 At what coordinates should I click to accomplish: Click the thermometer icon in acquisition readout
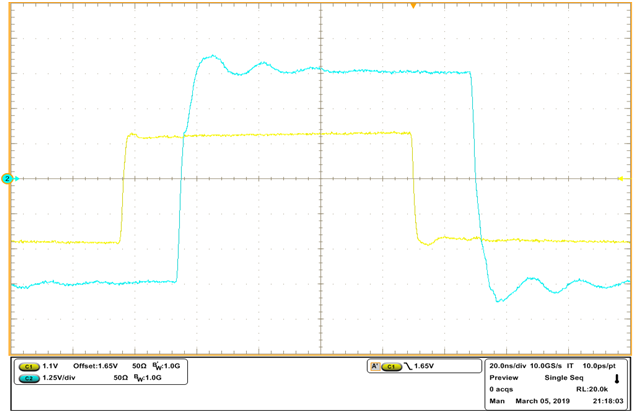pos(617,379)
